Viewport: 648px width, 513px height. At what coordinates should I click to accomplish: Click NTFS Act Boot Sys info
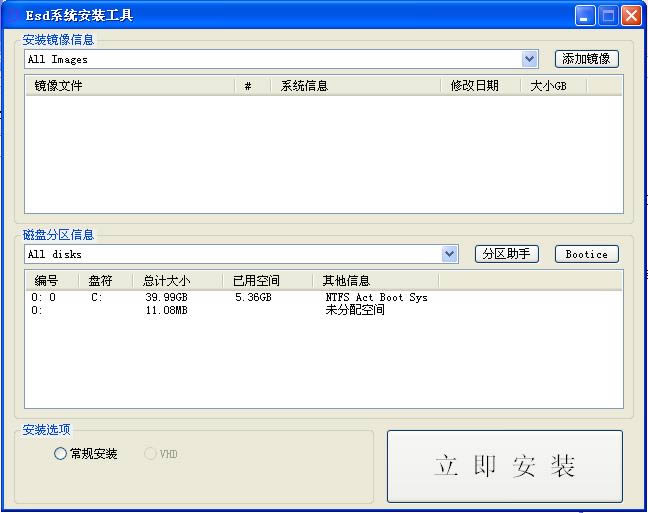tap(376, 297)
